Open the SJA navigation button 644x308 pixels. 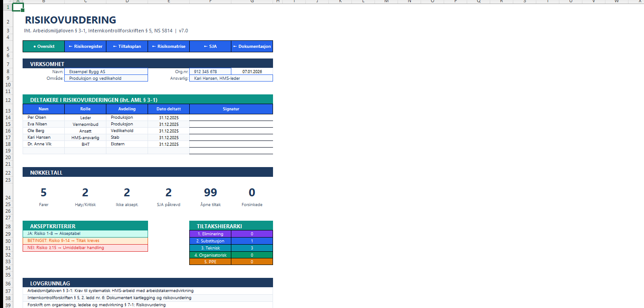pyautogui.click(x=210, y=47)
